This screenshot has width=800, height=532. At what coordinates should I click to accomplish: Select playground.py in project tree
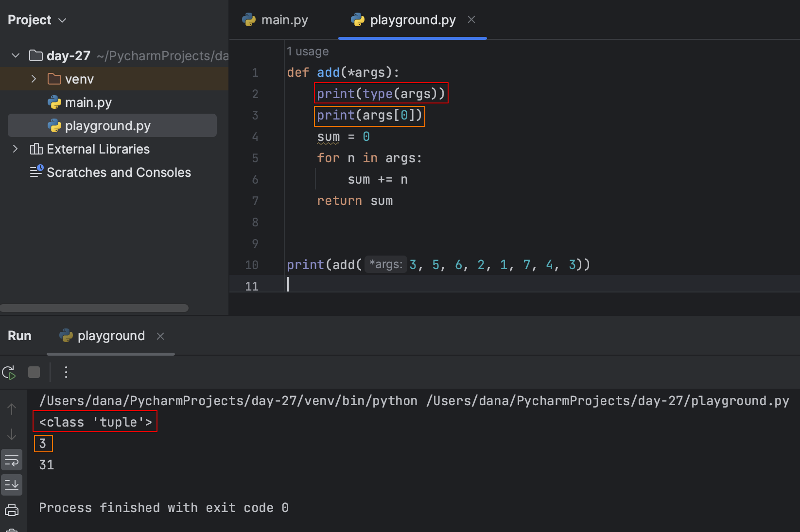[x=112, y=126]
